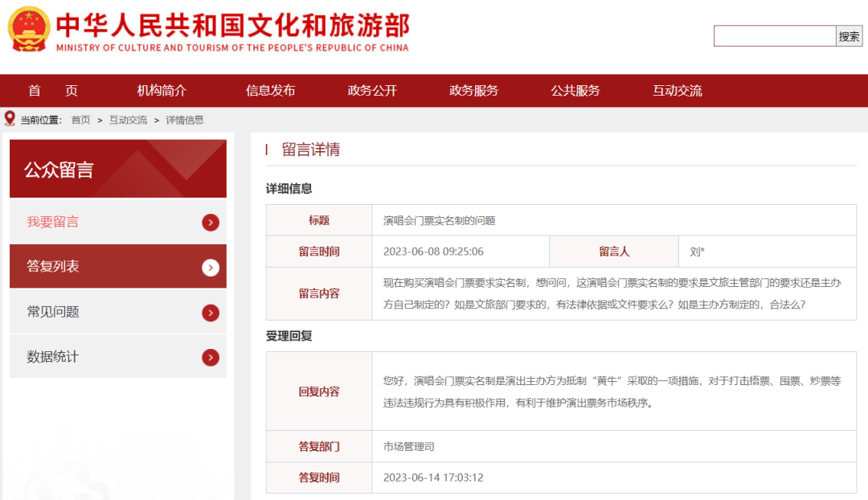868x500 pixels.
Task: Click the 答复时间 label cell
Action: tap(319, 477)
